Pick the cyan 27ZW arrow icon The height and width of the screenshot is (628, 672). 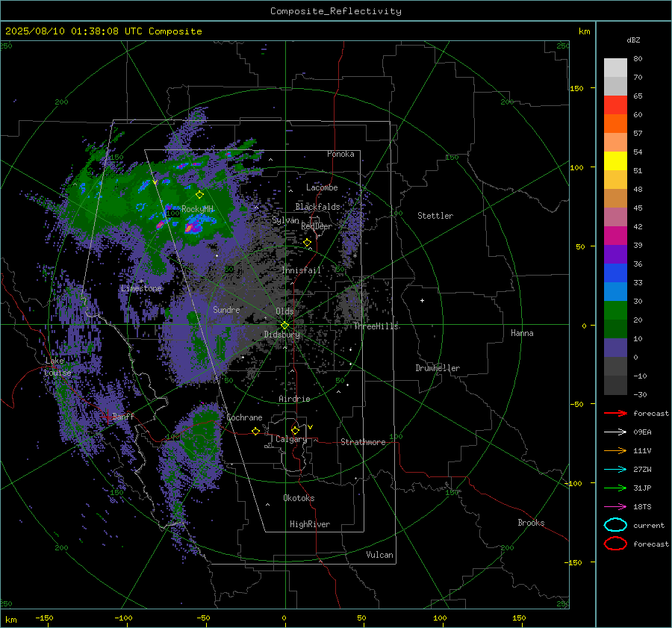[615, 470]
